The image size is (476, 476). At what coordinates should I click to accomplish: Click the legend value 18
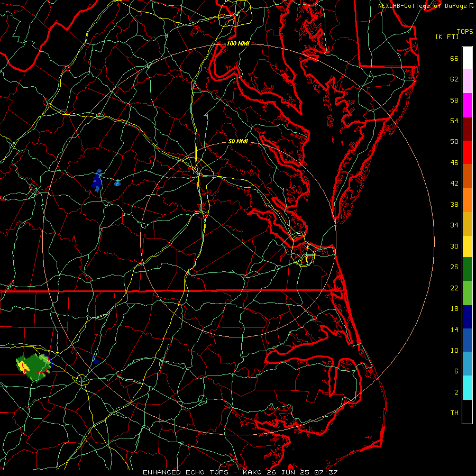click(454, 309)
